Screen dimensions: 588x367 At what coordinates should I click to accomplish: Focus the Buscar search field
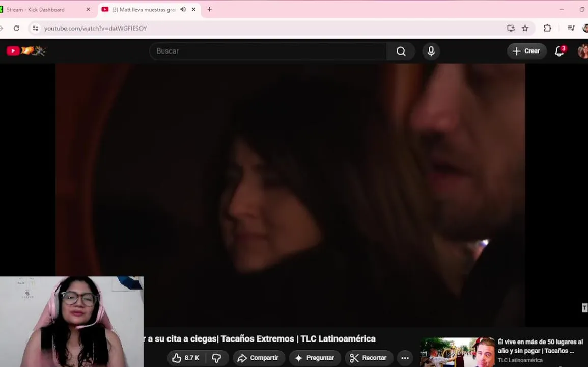268,51
